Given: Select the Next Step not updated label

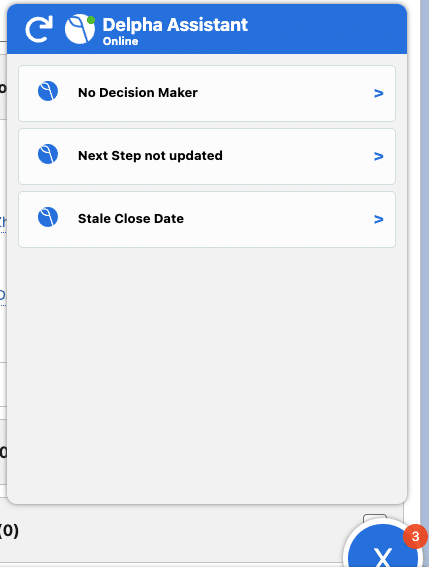Looking at the screenshot, I should tap(150, 156).
